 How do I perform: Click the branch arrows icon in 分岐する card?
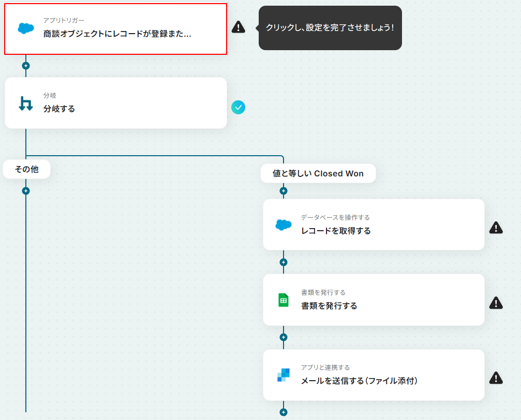tap(25, 103)
